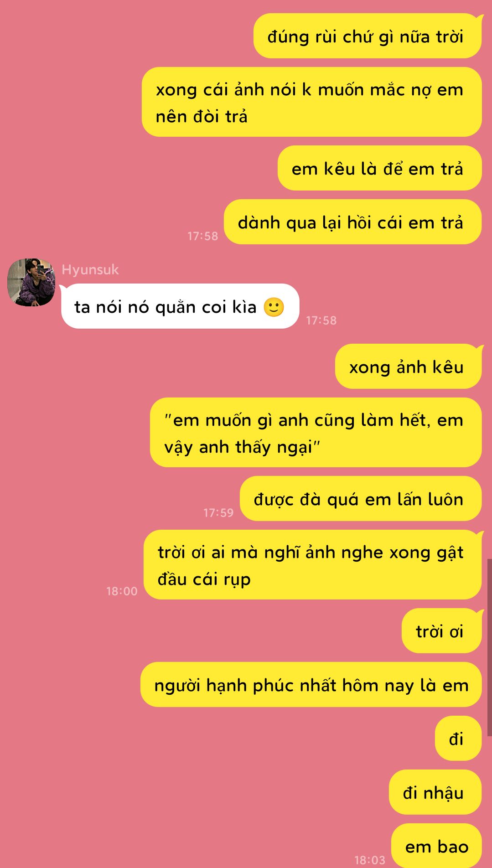The height and width of the screenshot is (868, 492).
Task: Select quoted message "em muốn gì anh cũng làm hết"
Action: 316,433
